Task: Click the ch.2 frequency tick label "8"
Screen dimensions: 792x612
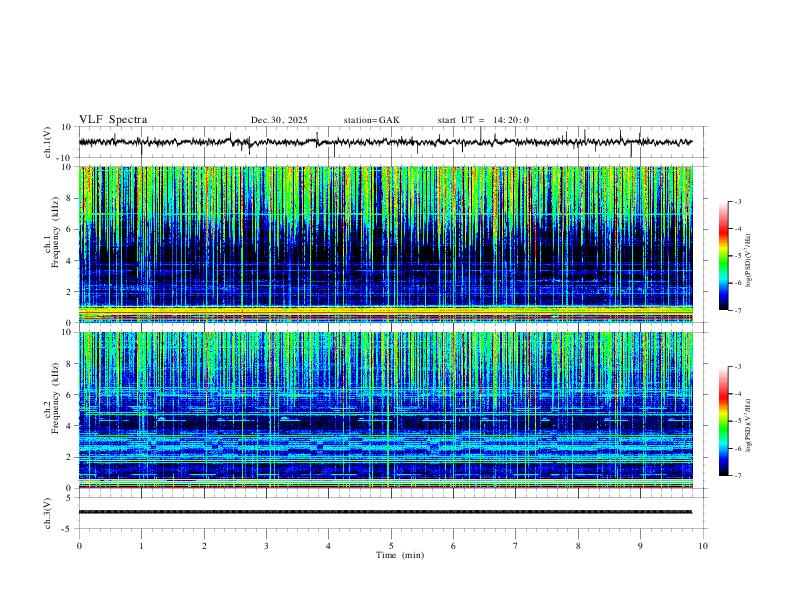Action: tap(69, 364)
